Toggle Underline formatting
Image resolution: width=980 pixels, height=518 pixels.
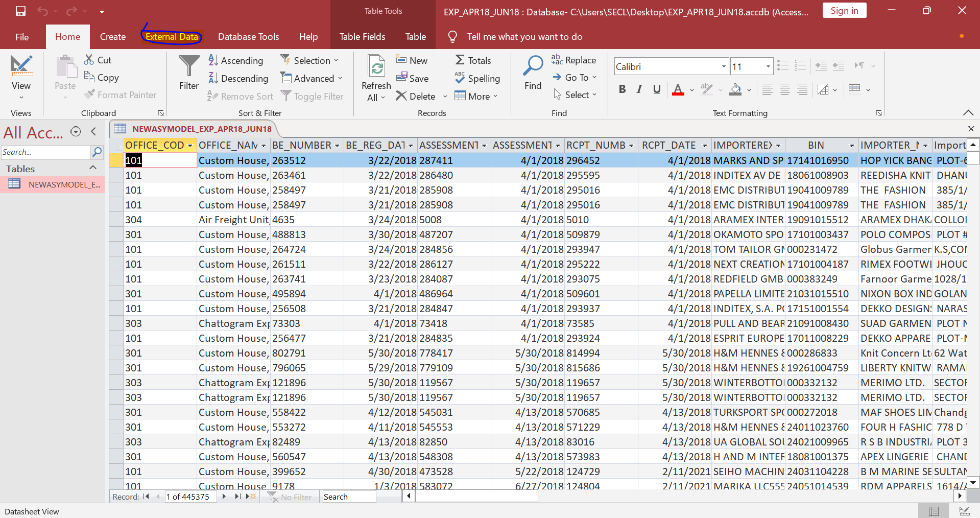point(657,89)
